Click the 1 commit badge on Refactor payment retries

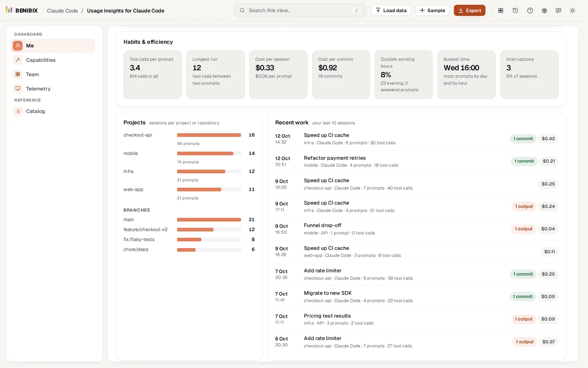click(x=524, y=161)
